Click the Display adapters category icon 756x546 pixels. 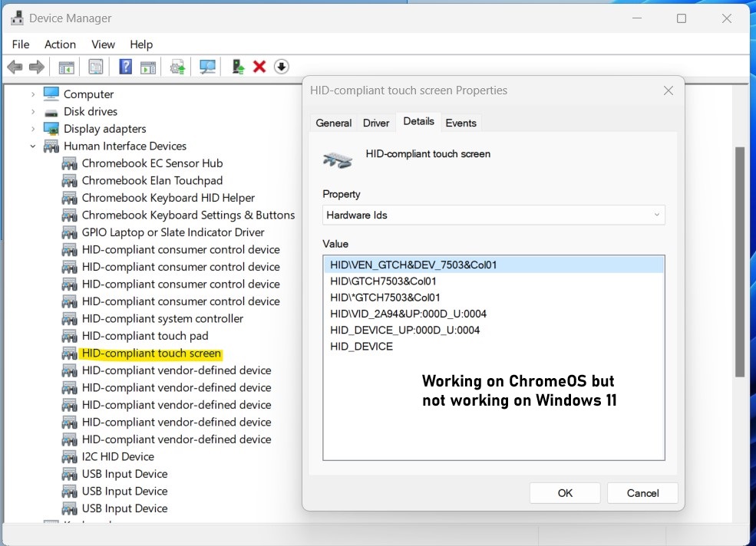pyautogui.click(x=51, y=129)
